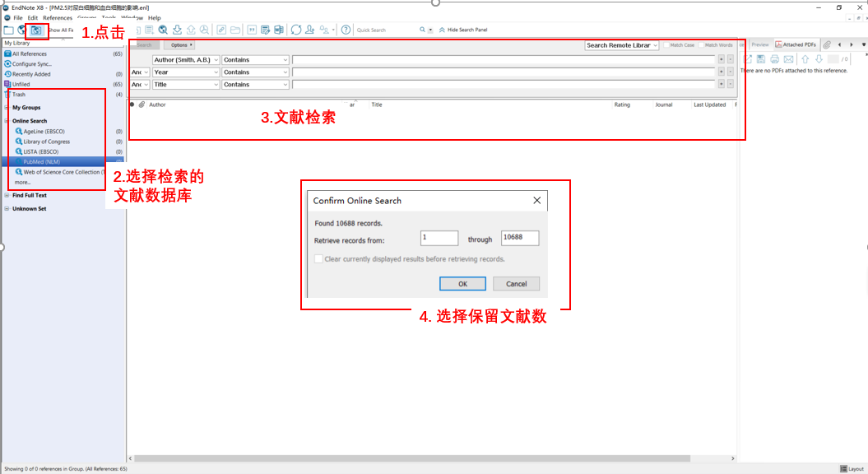Open the Author (Smith, A.B.) field dropdown

pyautogui.click(x=186, y=60)
